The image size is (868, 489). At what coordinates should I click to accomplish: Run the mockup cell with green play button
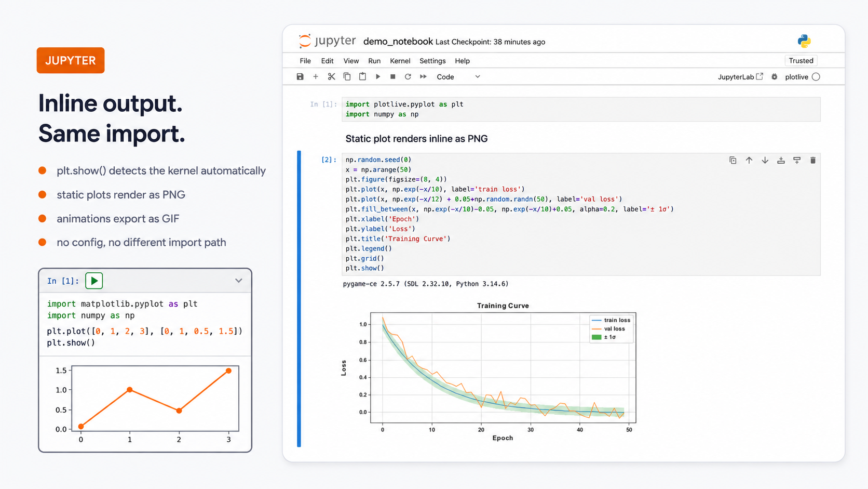pos(94,281)
